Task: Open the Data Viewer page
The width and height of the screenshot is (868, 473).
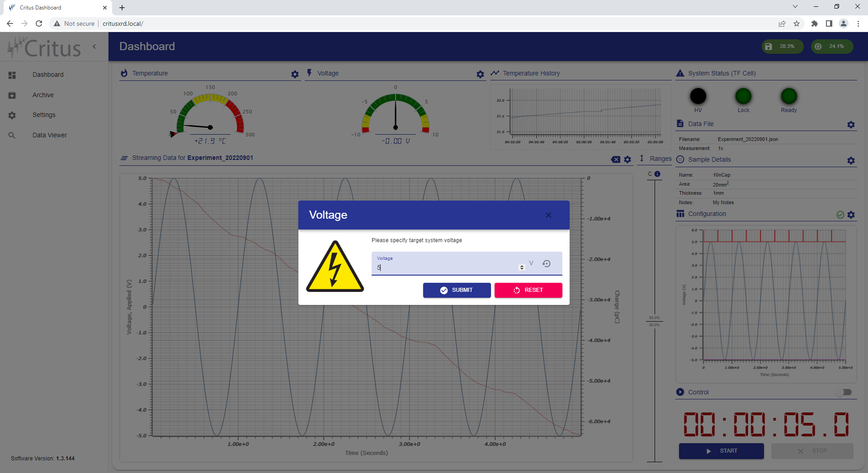Action: point(50,135)
